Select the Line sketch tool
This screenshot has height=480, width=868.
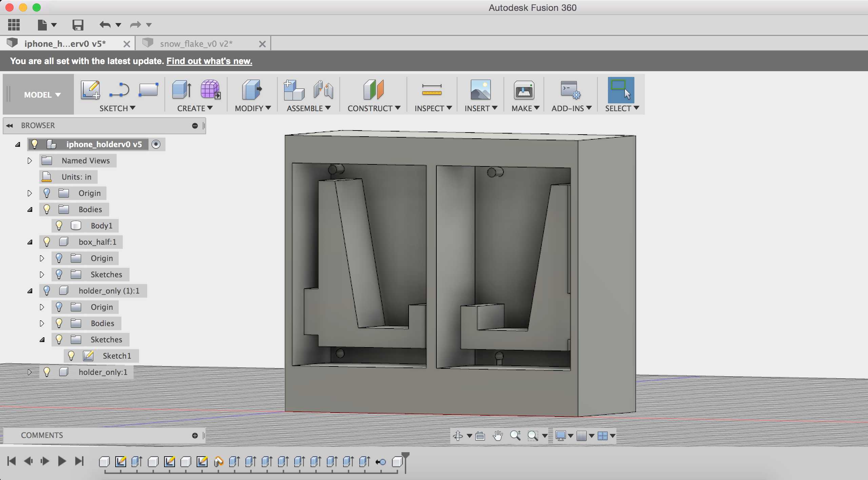(x=119, y=91)
